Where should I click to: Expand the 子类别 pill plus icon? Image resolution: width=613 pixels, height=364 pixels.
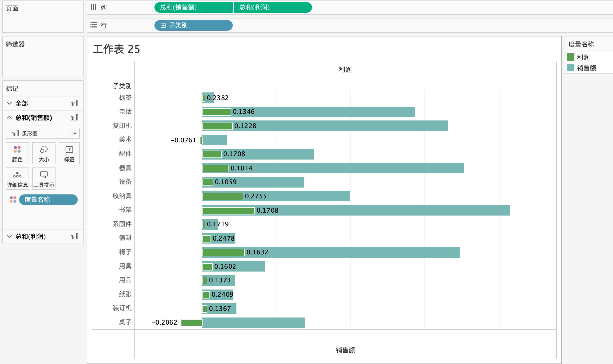pos(163,25)
